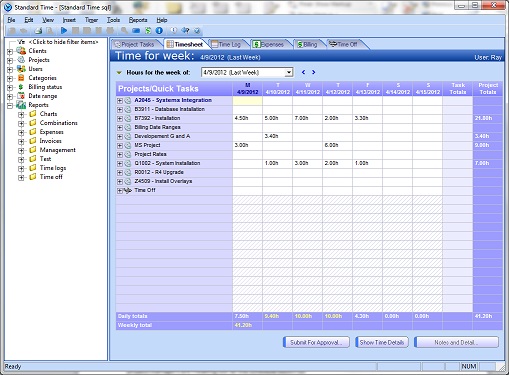
Task: Click the blue information circle toolbar icon
Action: click(x=159, y=31)
